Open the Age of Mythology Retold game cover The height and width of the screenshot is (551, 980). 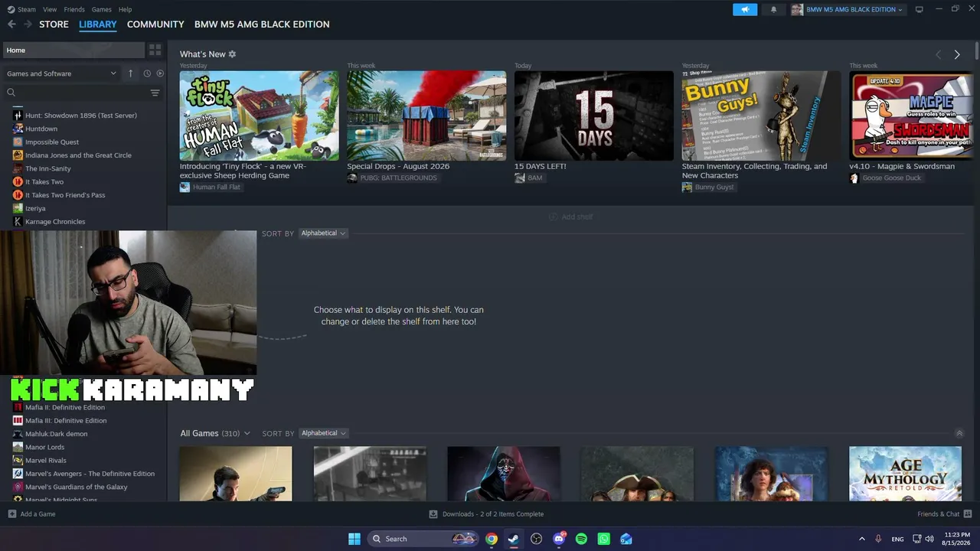pos(905,474)
